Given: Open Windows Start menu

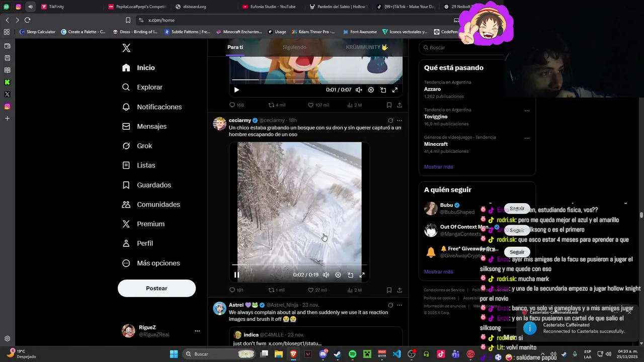Looking at the screenshot, I should (174, 354).
